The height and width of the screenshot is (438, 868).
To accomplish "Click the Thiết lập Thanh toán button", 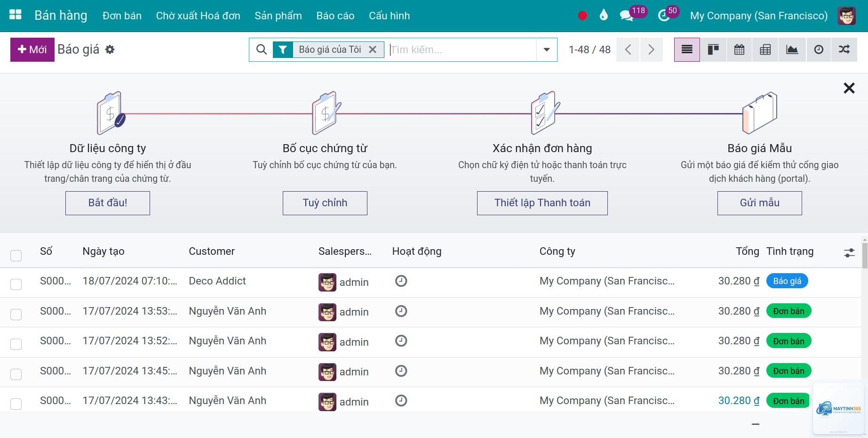I will (542, 203).
